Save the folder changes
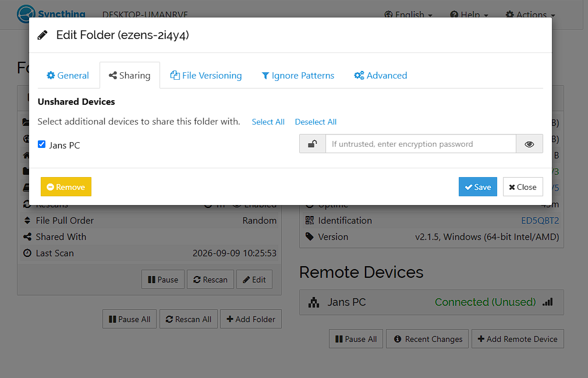 click(478, 187)
